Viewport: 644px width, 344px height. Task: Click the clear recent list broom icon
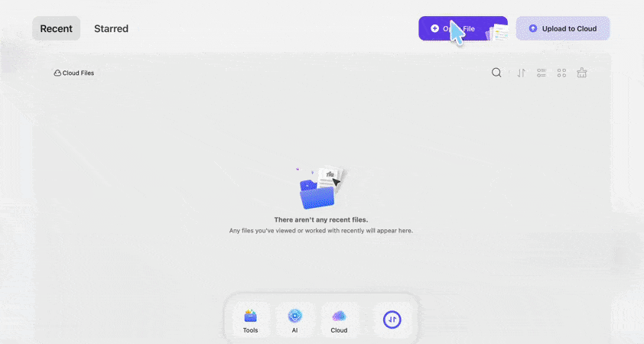point(581,73)
